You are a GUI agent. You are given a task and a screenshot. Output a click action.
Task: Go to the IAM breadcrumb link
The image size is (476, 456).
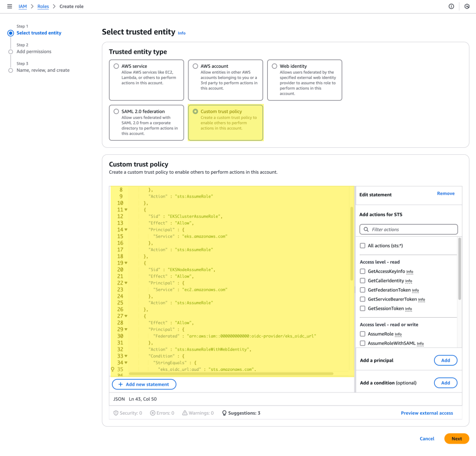[23, 6]
